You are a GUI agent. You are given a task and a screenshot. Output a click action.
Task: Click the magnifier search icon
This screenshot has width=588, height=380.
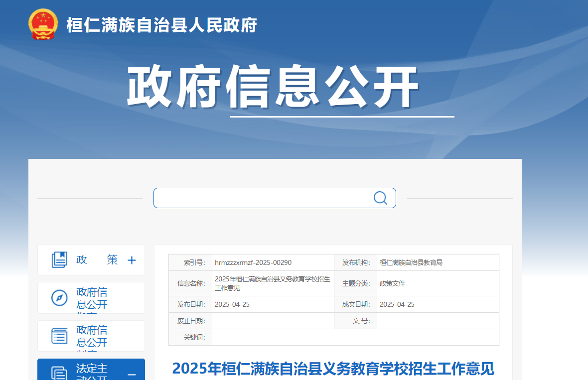click(x=380, y=198)
